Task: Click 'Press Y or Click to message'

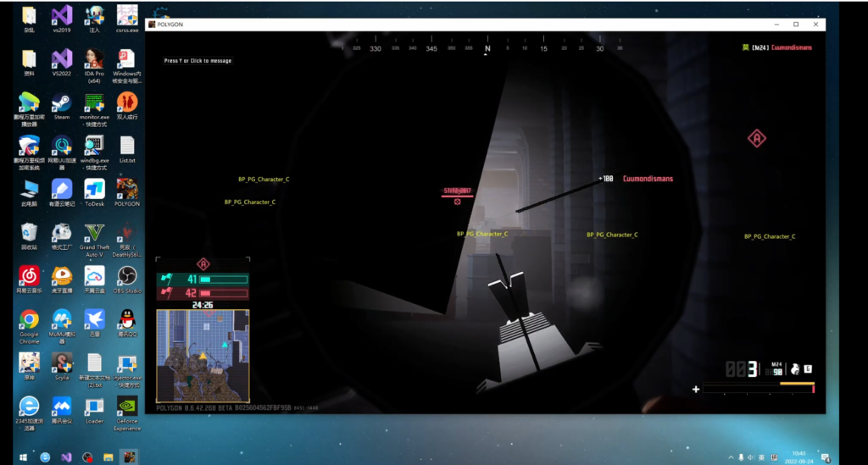Action: 198,61
